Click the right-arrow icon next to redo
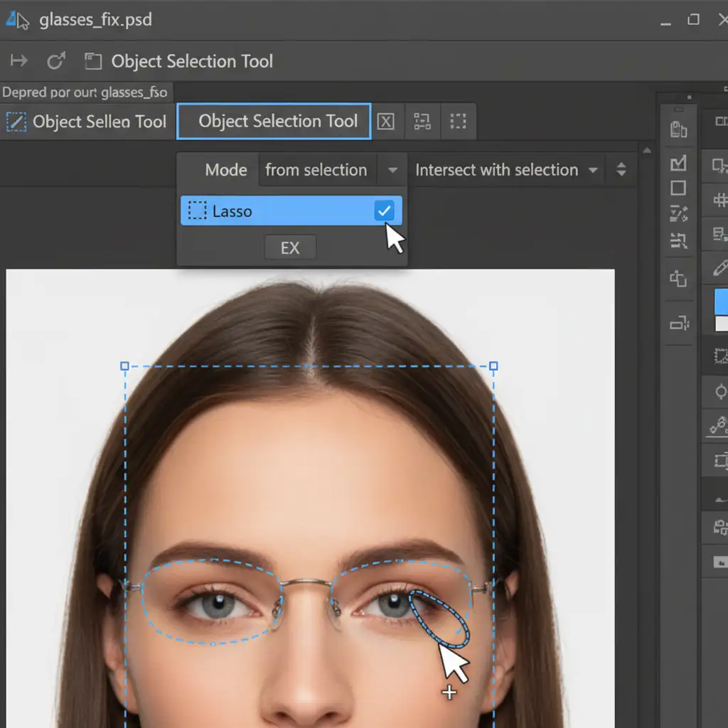The width and height of the screenshot is (728, 728). 18,61
